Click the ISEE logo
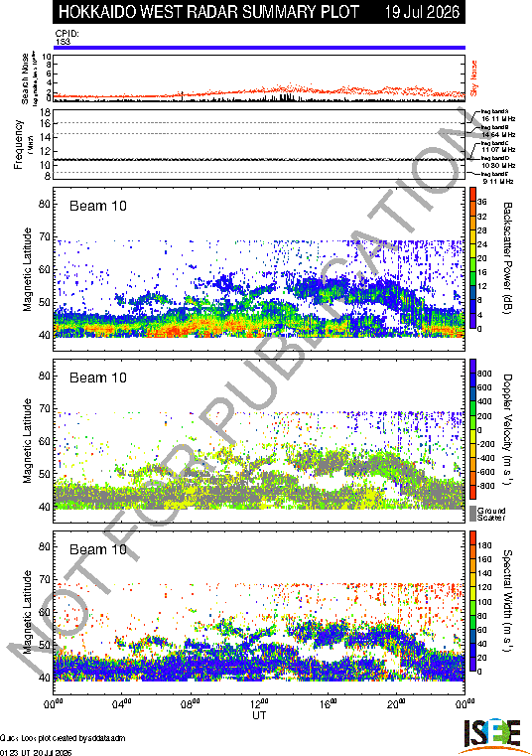The image size is (532, 756). point(492,735)
